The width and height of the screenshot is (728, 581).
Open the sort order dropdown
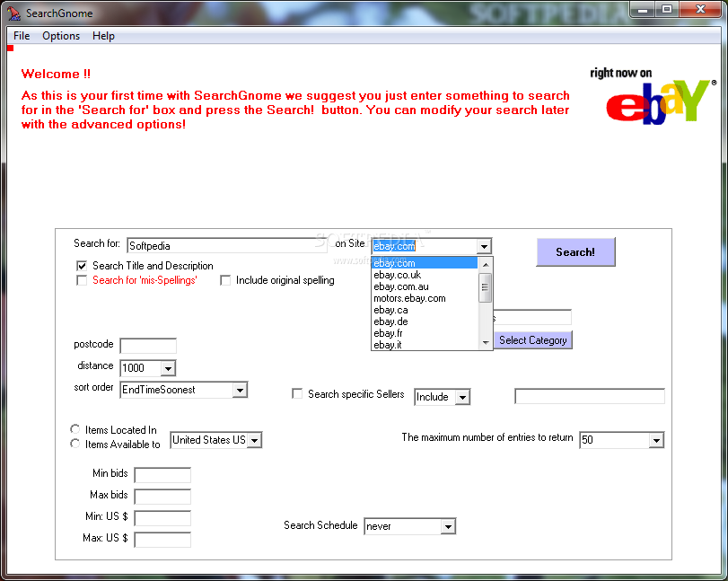pyautogui.click(x=240, y=390)
